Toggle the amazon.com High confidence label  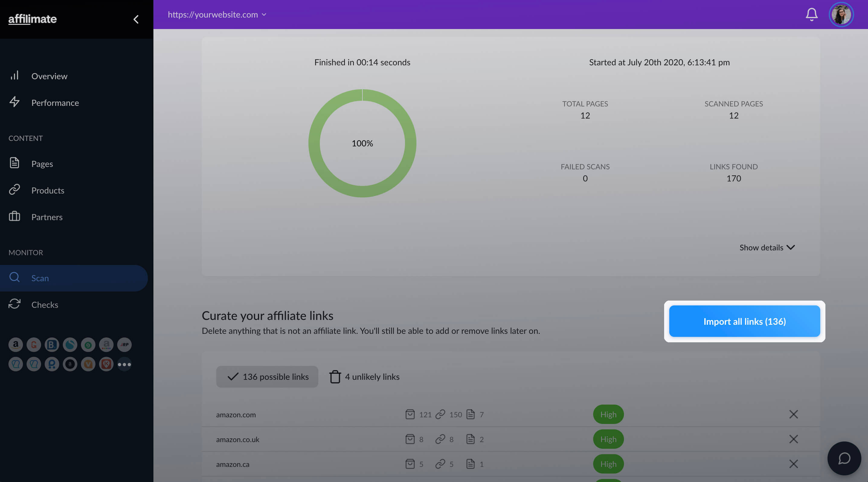[608, 414]
